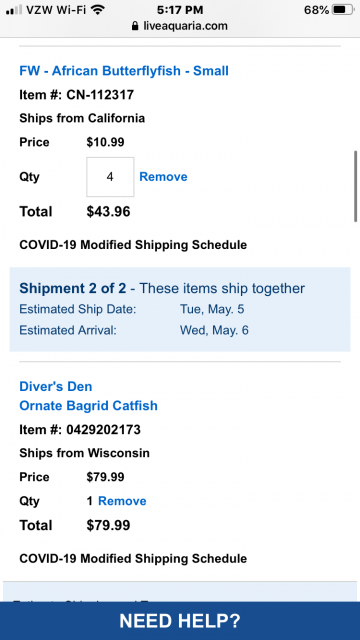The image size is (360, 640).
Task: Tap the 5:17 PM clock in status bar
Action: [180, 10]
